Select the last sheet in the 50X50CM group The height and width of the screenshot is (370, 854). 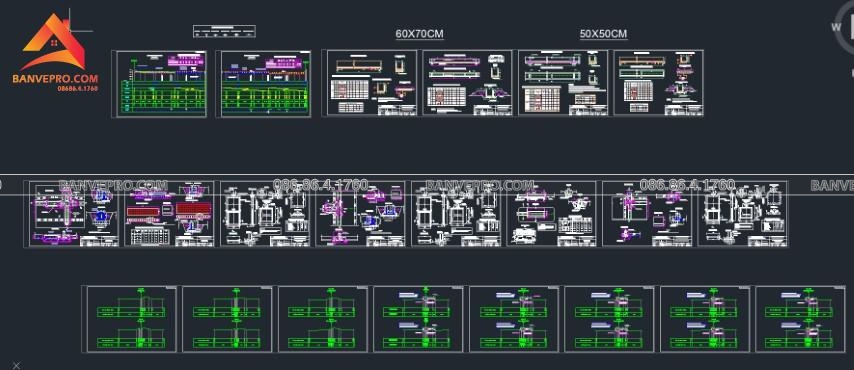658,83
